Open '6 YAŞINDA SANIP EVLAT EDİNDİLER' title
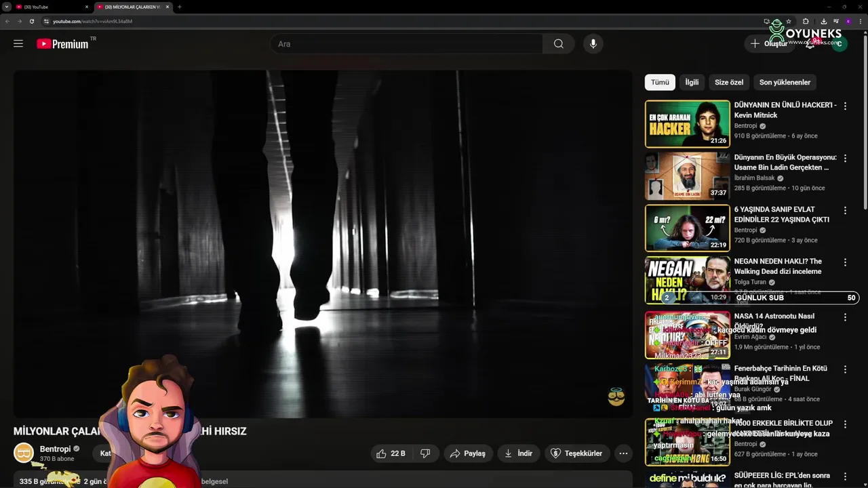This screenshot has height=488, width=868. click(x=782, y=215)
